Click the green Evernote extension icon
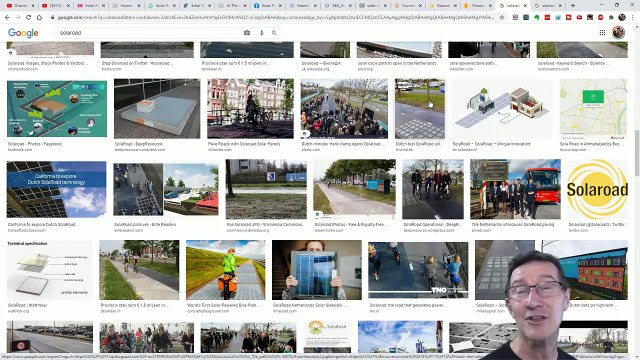Viewport: 640px width, 360px height. 536,18
